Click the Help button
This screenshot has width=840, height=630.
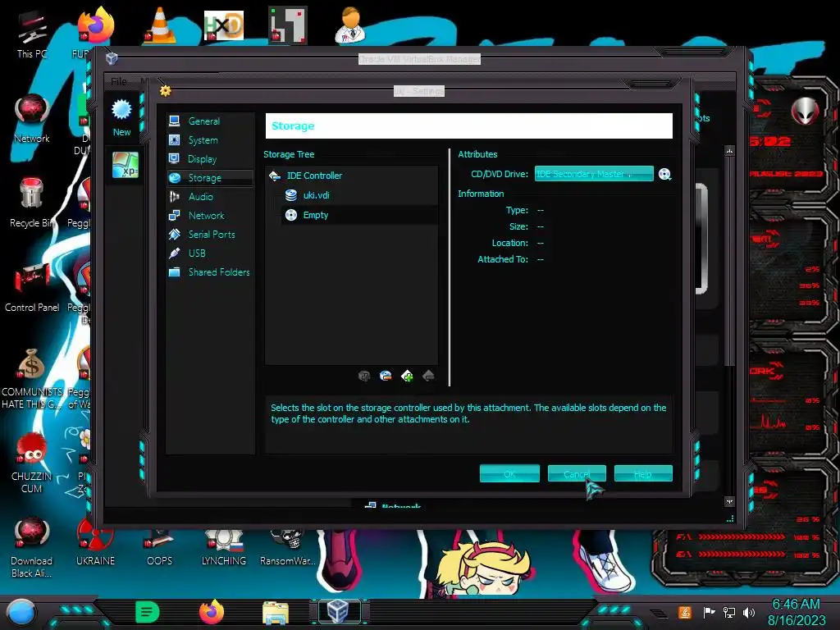point(643,473)
